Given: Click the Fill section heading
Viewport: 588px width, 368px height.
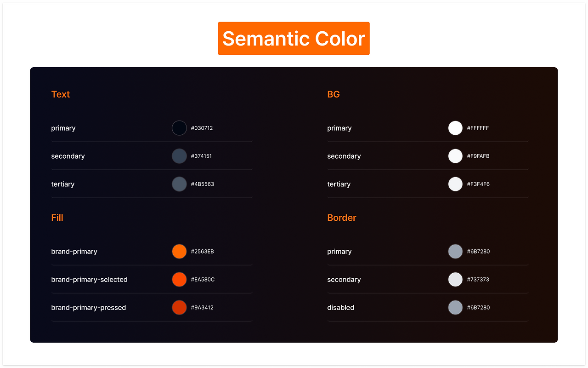Looking at the screenshot, I should (57, 218).
